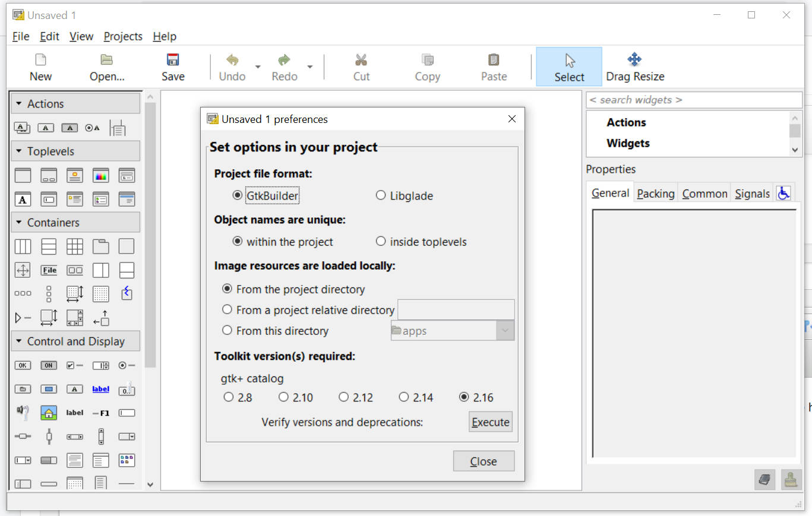Screen dimensions: 812x516
Task: Select the OK Button widget
Action: (23, 365)
